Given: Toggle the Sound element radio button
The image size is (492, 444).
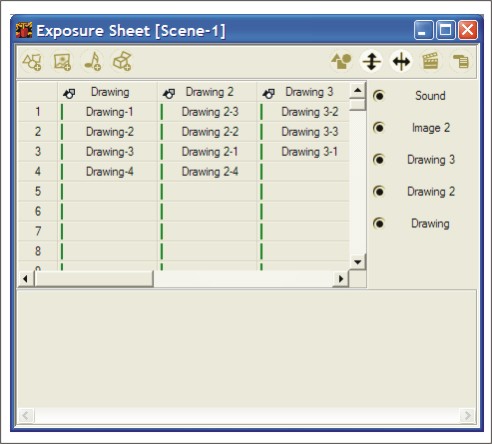Looking at the screenshot, I should pos(379,96).
